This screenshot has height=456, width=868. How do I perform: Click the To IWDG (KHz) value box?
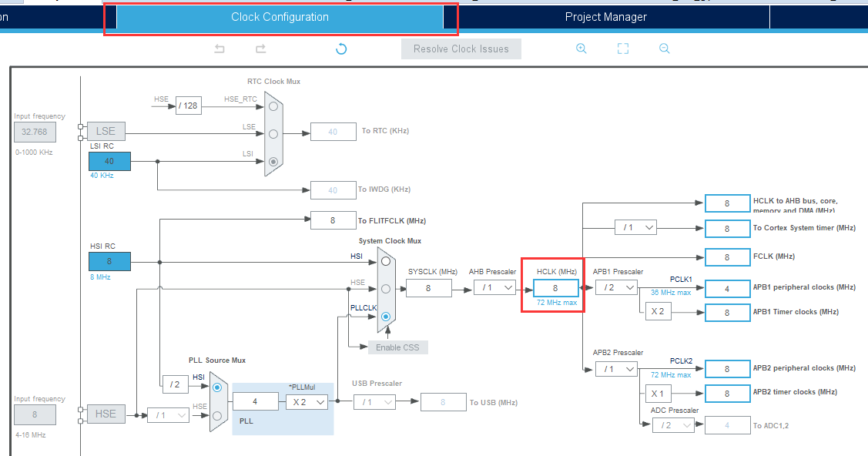tap(333, 189)
